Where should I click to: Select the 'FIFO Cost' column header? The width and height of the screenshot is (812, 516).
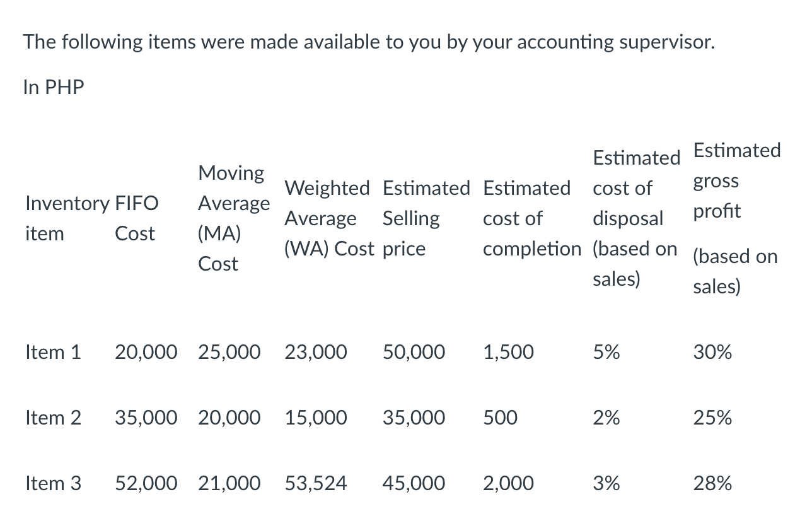tap(137, 218)
